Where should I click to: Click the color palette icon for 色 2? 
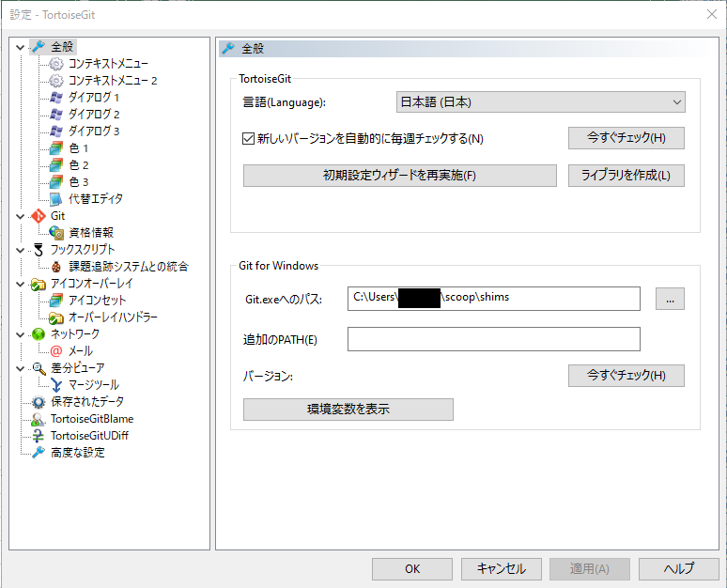(56, 165)
